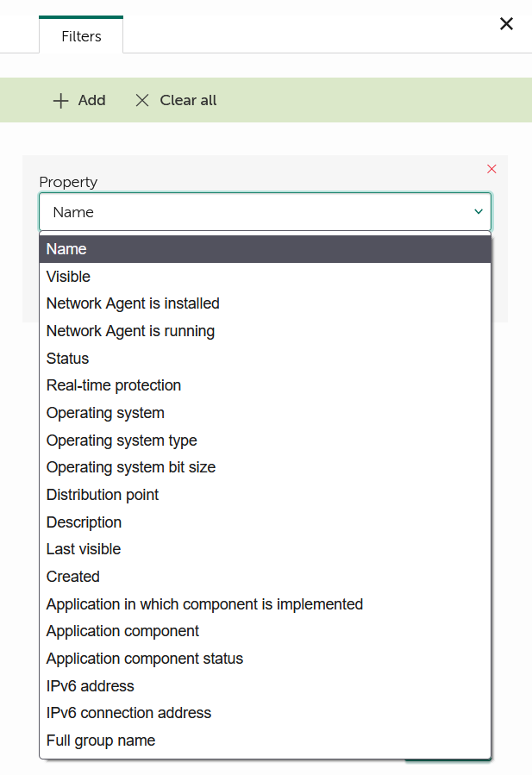The height and width of the screenshot is (775, 532).
Task: Click the plus icon to add filter
Action: click(60, 101)
